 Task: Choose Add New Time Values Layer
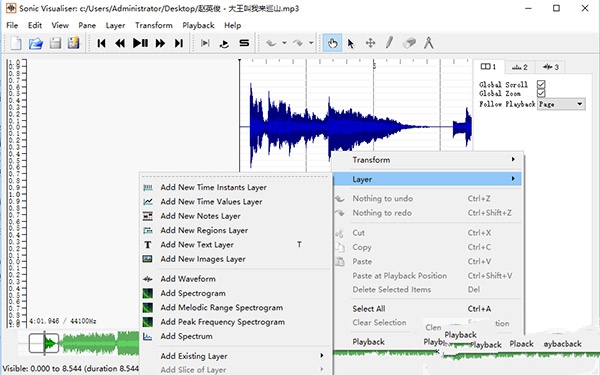235,202
